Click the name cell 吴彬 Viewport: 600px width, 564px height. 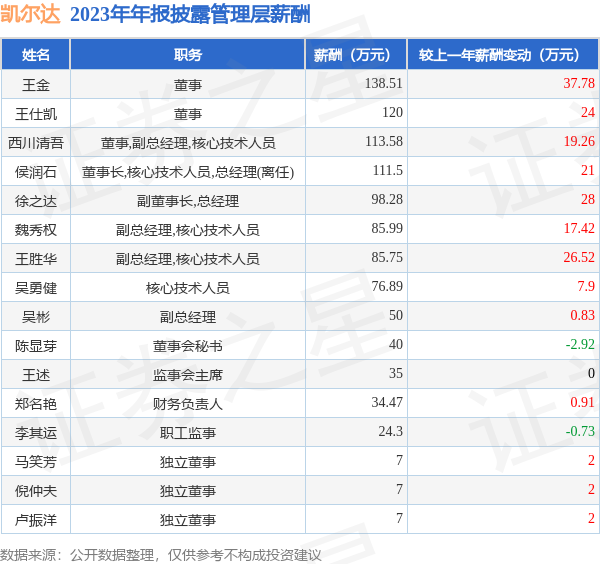36,317
